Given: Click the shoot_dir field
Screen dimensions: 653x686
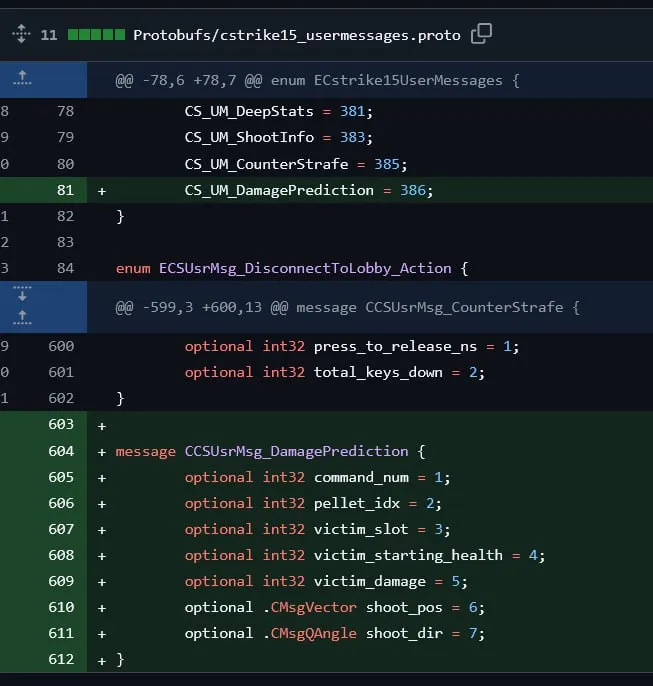Looking at the screenshot, I should click(x=404, y=633).
